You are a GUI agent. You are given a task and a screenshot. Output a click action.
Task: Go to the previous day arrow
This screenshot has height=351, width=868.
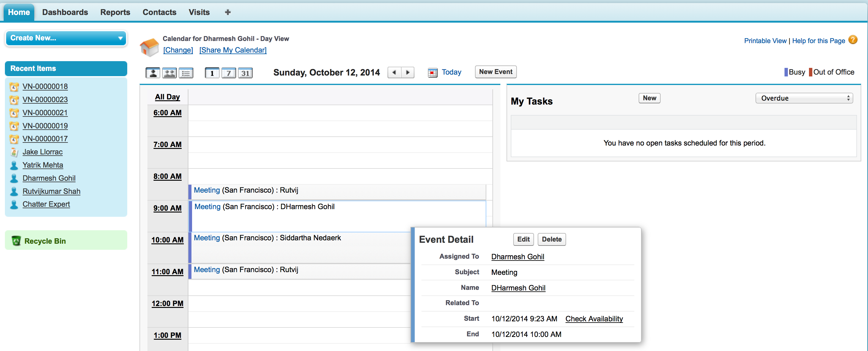394,72
